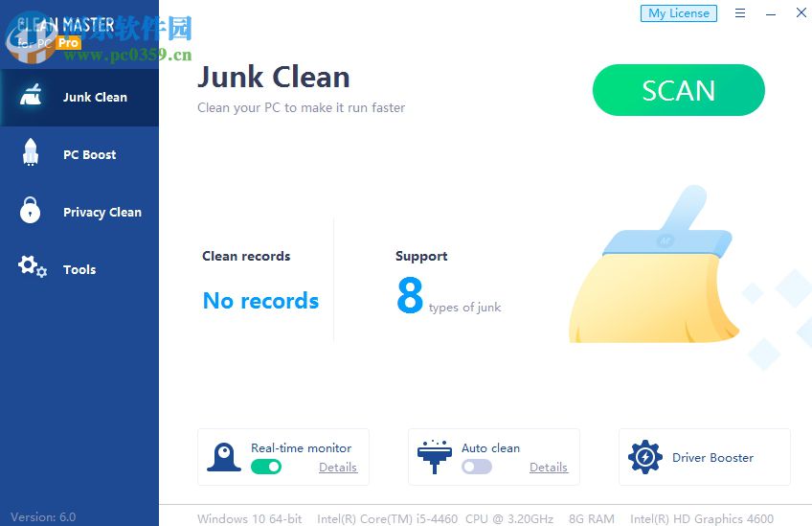
Task: Open the hamburger menu icon
Action: [x=740, y=13]
